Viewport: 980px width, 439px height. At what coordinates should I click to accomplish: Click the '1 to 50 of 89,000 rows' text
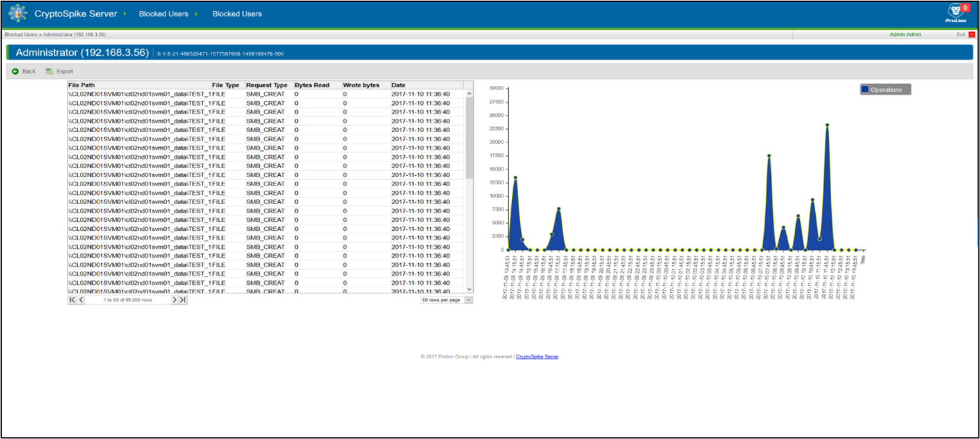[x=128, y=300]
